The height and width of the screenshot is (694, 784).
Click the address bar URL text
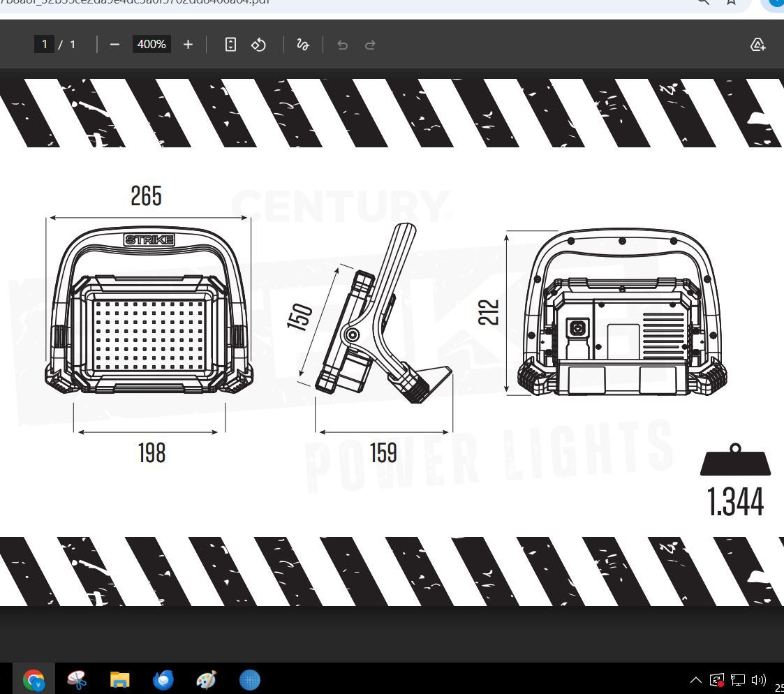coord(140,2)
